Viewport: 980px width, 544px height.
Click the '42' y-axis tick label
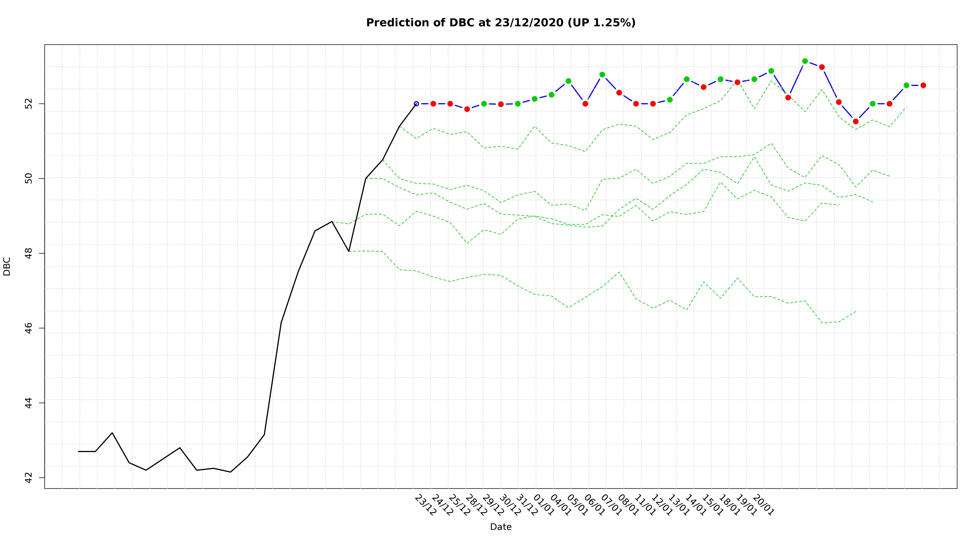point(29,477)
